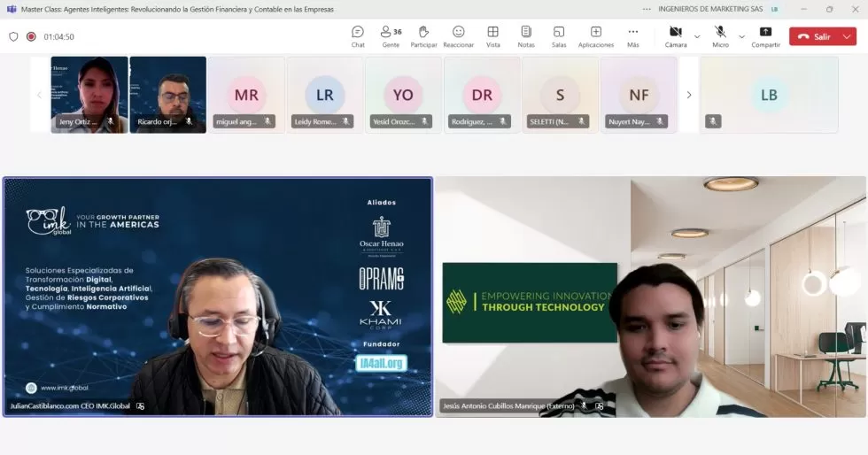868x455 pixels.
Task: Click the Master Class meeting title
Action: (x=178, y=10)
